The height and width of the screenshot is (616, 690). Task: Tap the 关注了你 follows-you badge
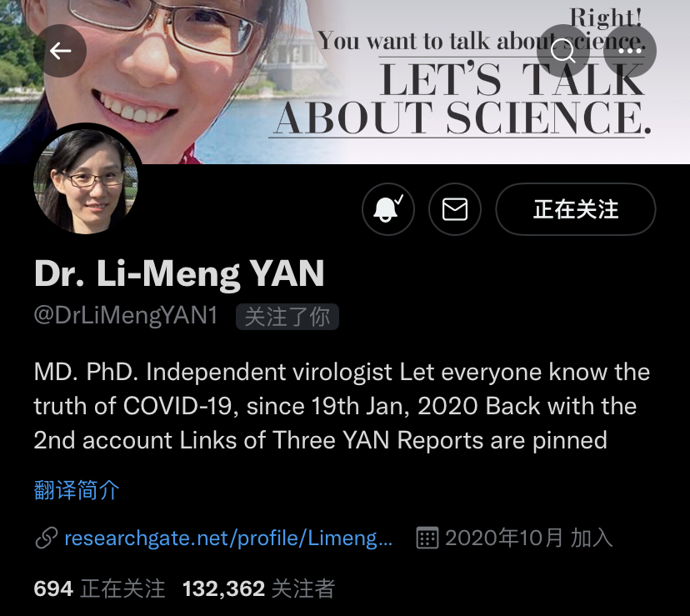(x=287, y=317)
